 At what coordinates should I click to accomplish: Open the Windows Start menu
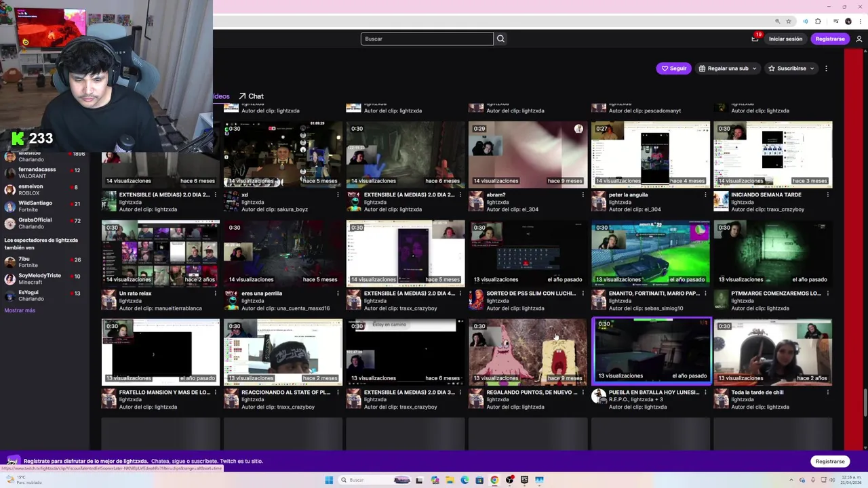[329, 480]
